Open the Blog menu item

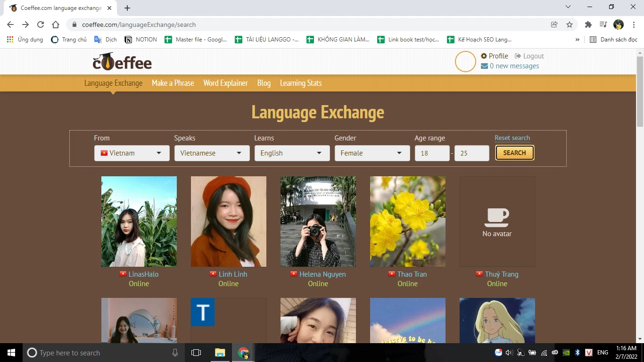tap(264, 83)
